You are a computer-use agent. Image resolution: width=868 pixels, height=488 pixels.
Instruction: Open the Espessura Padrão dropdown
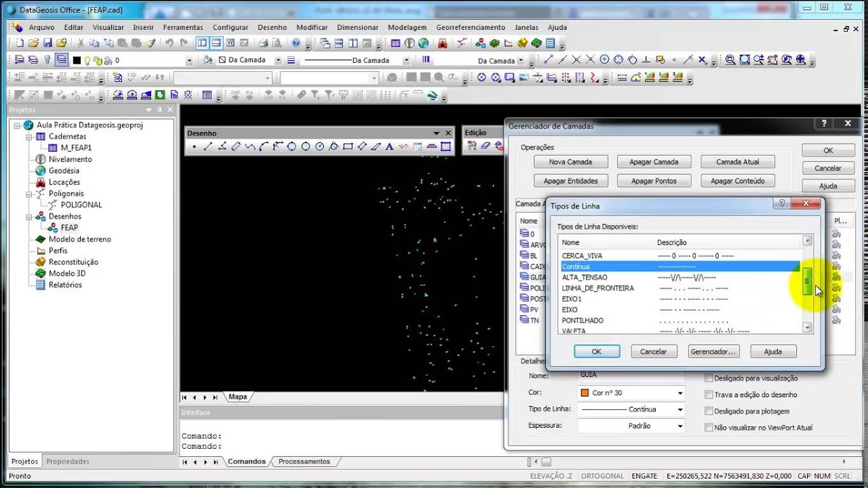pyautogui.click(x=680, y=426)
